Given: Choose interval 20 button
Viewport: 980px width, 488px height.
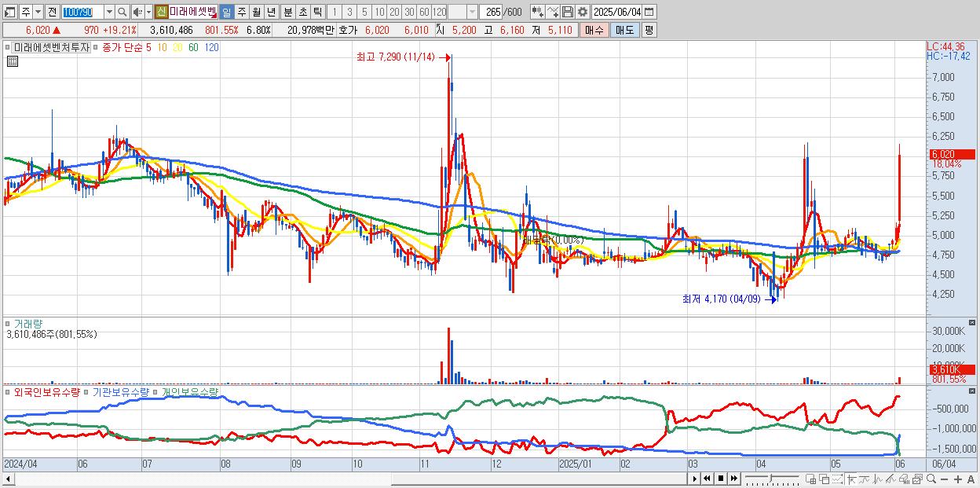Looking at the screenshot, I should [x=394, y=12].
